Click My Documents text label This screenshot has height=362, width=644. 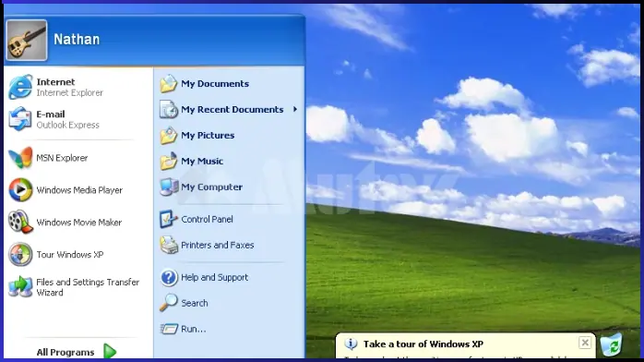(x=215, y=83)
